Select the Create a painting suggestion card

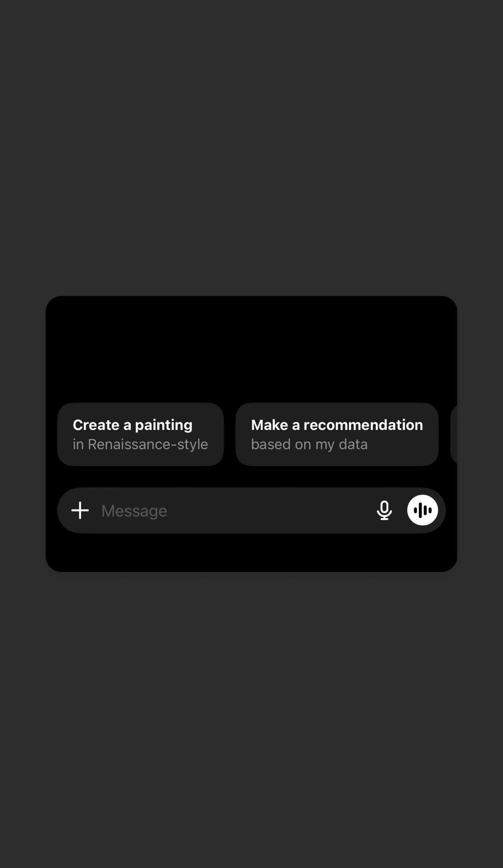141,434
